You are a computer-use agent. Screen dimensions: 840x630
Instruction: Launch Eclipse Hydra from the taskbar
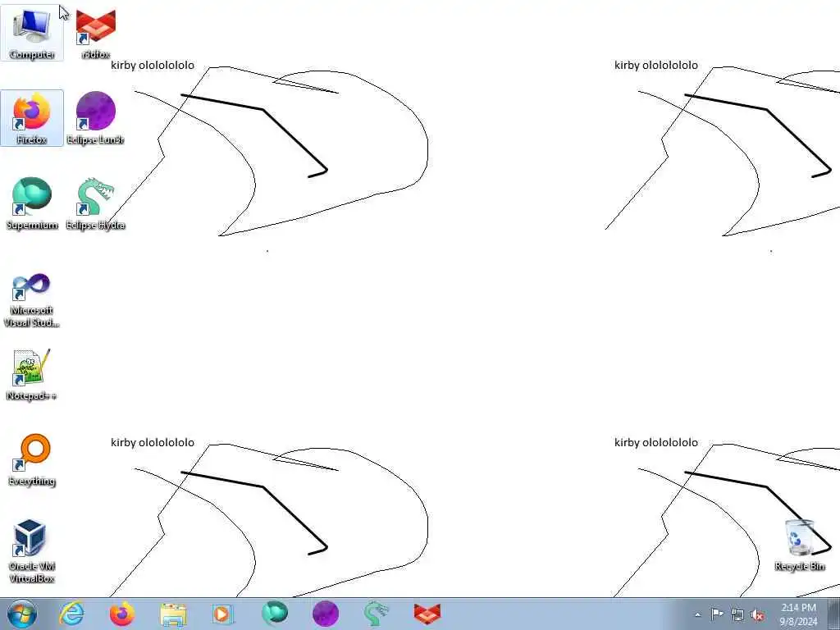click(x=376, y=614)
